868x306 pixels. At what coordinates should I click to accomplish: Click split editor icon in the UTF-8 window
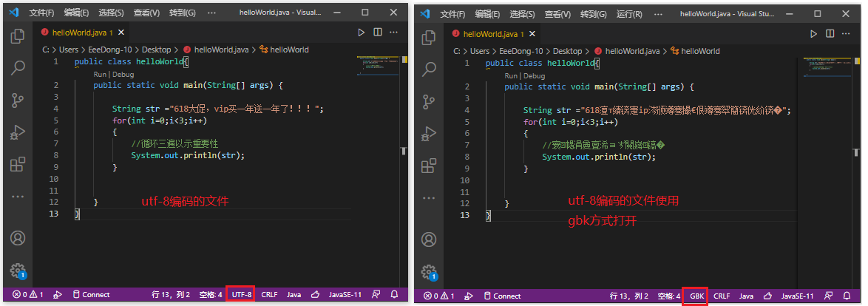378,33
